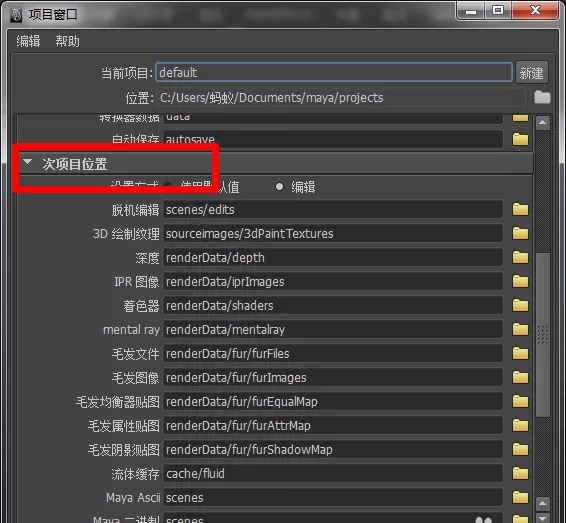
Task: Click folder icon for furAttrMap row
Action: (520, 426)
